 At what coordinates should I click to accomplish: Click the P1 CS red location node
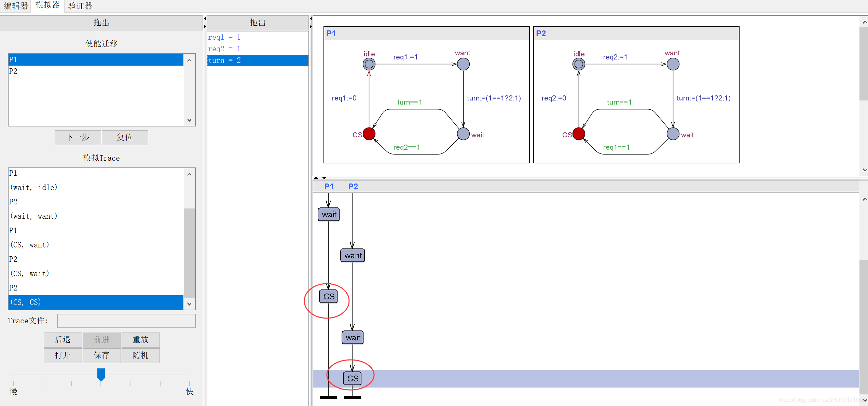coord(369,134)
